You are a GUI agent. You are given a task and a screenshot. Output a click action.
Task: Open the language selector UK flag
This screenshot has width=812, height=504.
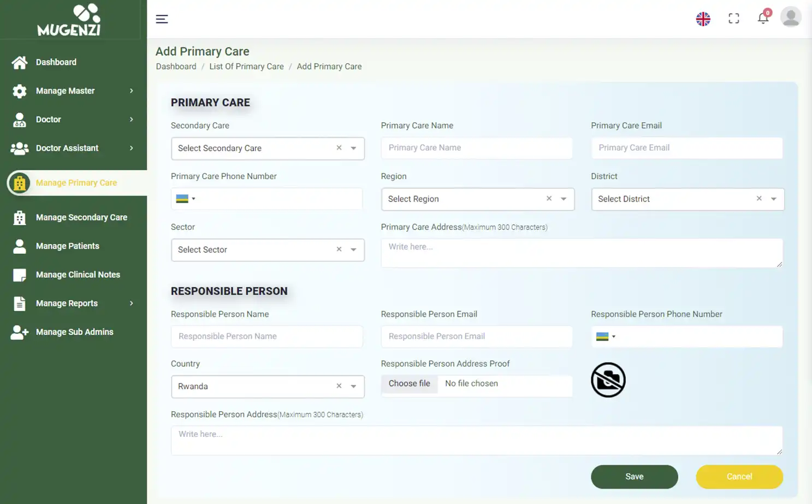coord(703,19)
